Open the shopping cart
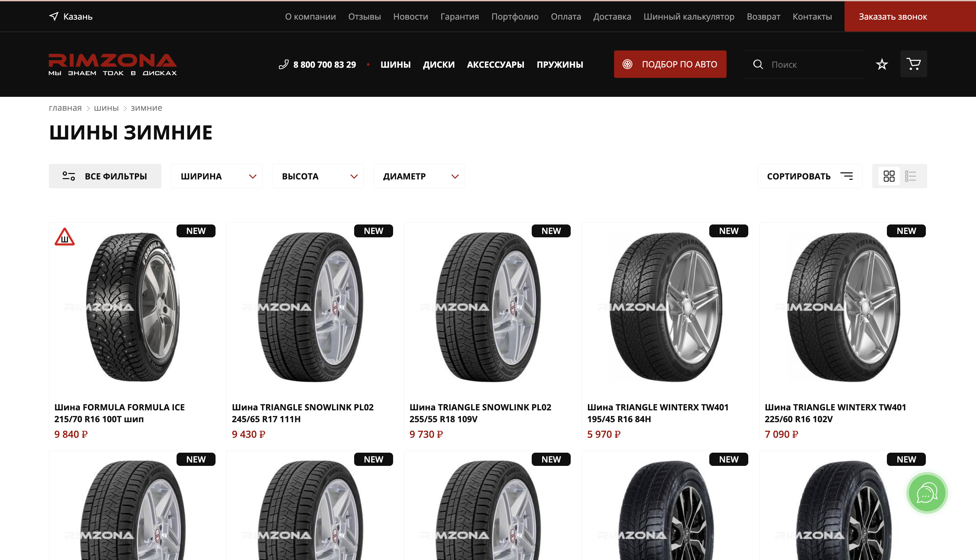Screen dimensions: 976x560 pyautogui.click(x=914, y=64)
